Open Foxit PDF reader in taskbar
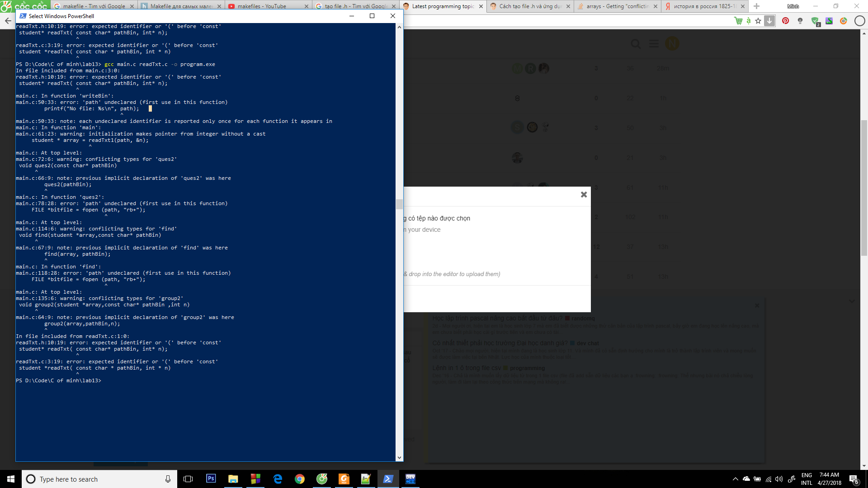This screenshot has height=488, width=868. [x=344, y=479]
